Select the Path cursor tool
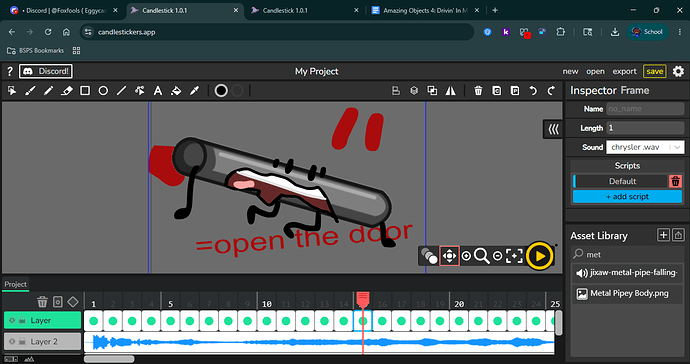The width and height of the screenshot is (690, 364). [x=139, y=91]
